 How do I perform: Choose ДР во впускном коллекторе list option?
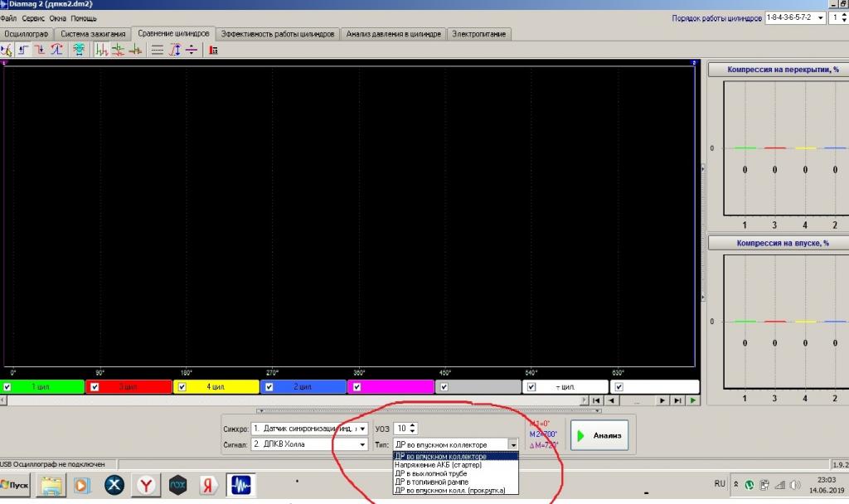[x=455, y=457]
